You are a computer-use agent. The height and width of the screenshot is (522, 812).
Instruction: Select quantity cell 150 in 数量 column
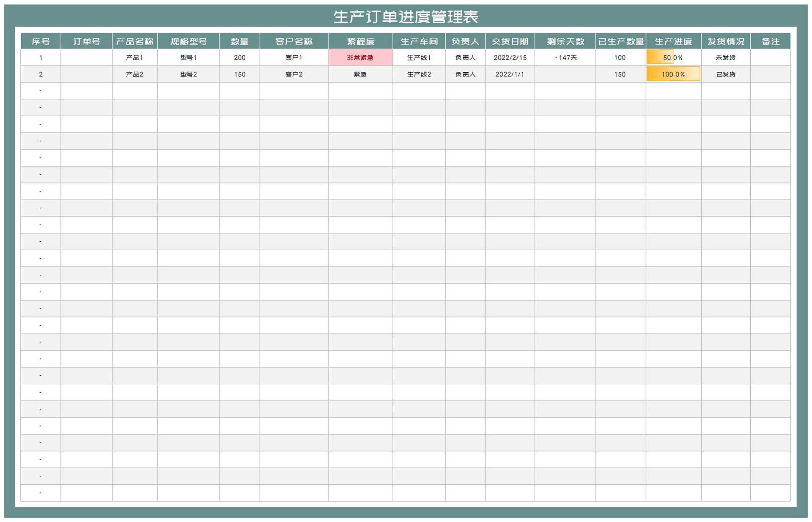point(240,74)
